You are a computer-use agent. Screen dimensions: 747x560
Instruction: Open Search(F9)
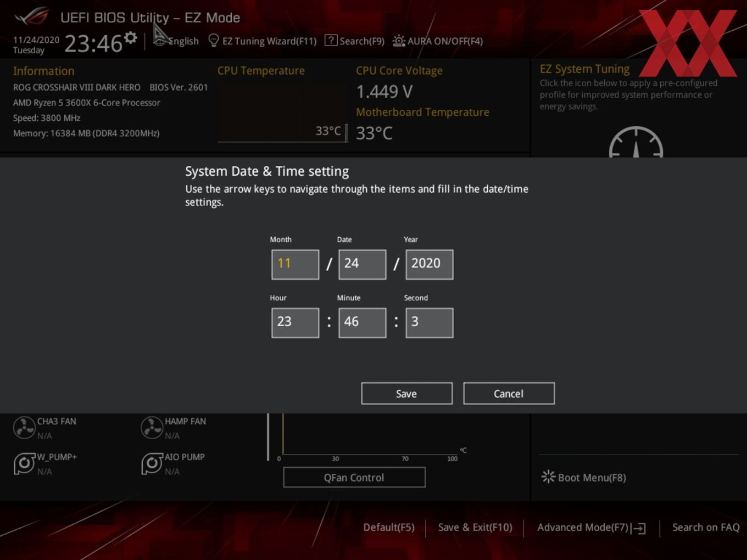tap(354, 41)
